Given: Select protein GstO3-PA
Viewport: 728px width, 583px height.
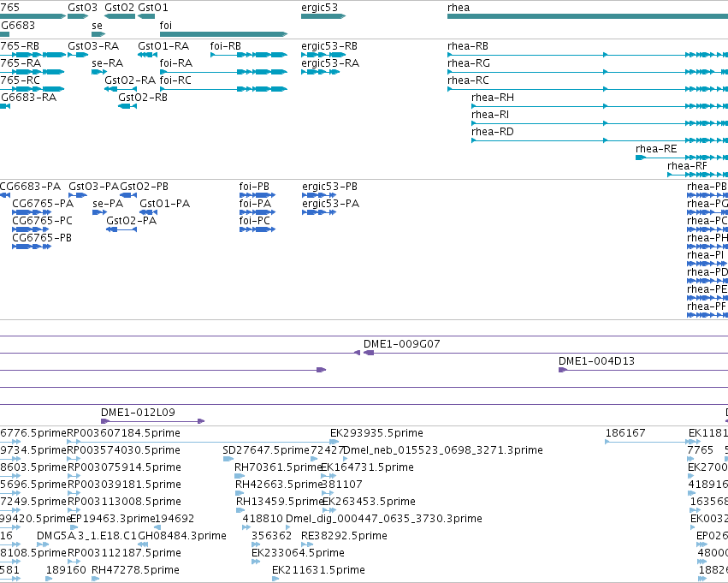Looking at the screenshot, I should [x=78, y=195].
